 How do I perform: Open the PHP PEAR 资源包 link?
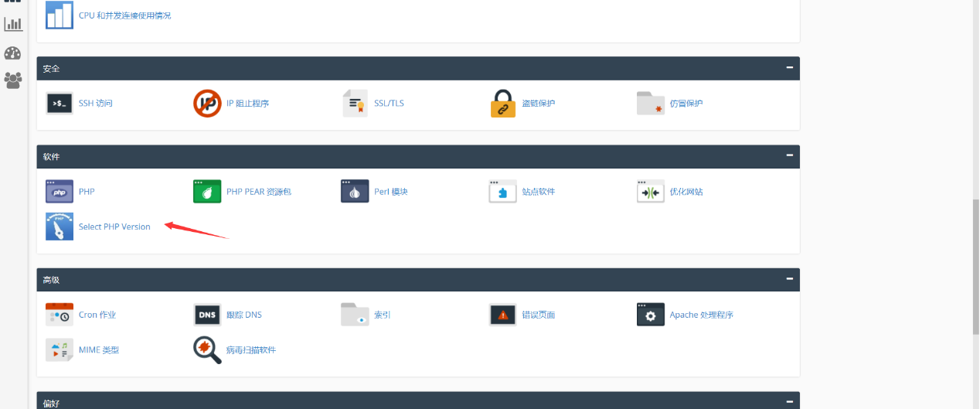pos(259,192)
